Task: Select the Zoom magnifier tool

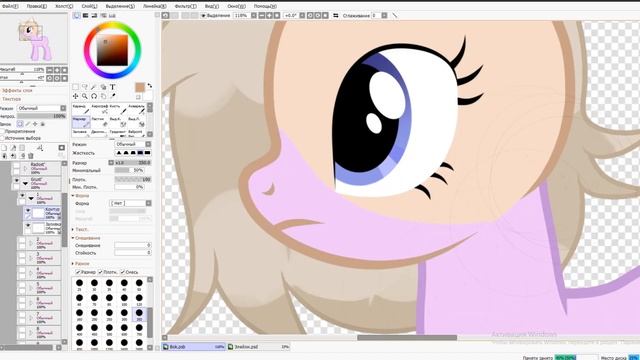Action: click(85, 96)
